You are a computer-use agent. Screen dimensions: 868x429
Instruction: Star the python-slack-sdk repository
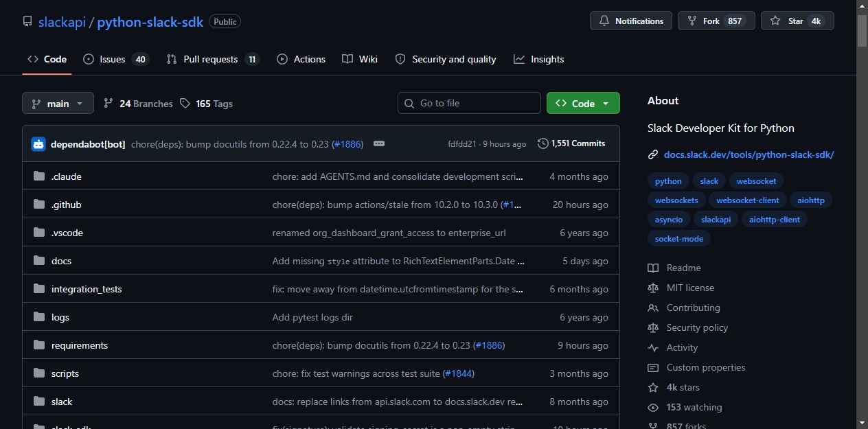click(797, 21)
